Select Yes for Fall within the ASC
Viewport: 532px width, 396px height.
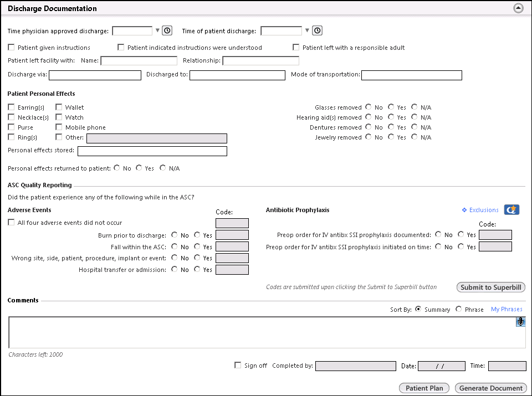[x=197, y=246]
